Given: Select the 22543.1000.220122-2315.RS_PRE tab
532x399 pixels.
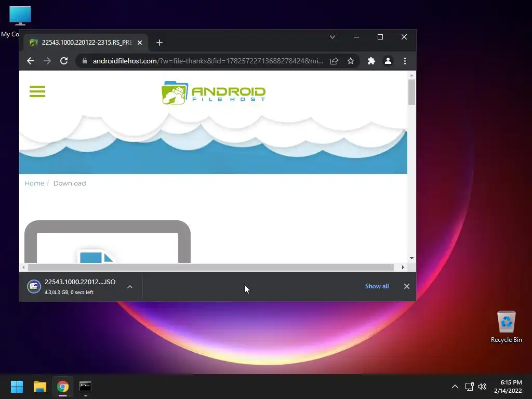Looking at the screenshot, I should coord(86,43).
